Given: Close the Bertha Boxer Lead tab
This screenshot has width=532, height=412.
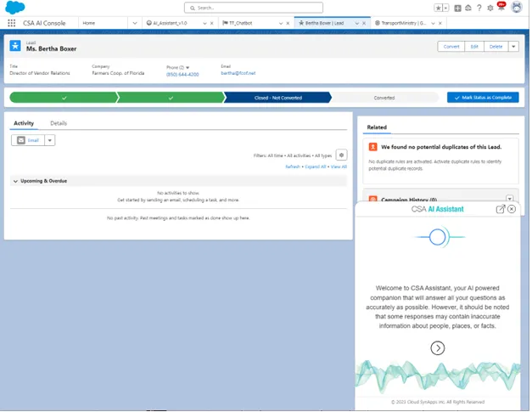Looking at the screenshot, I should coord(366,24).
